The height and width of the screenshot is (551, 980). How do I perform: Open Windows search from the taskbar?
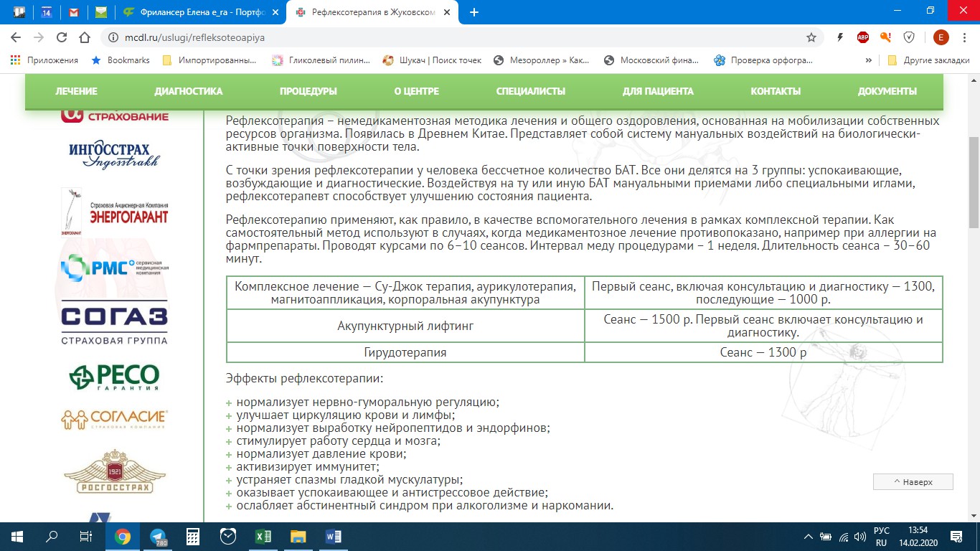coord(52,536)
